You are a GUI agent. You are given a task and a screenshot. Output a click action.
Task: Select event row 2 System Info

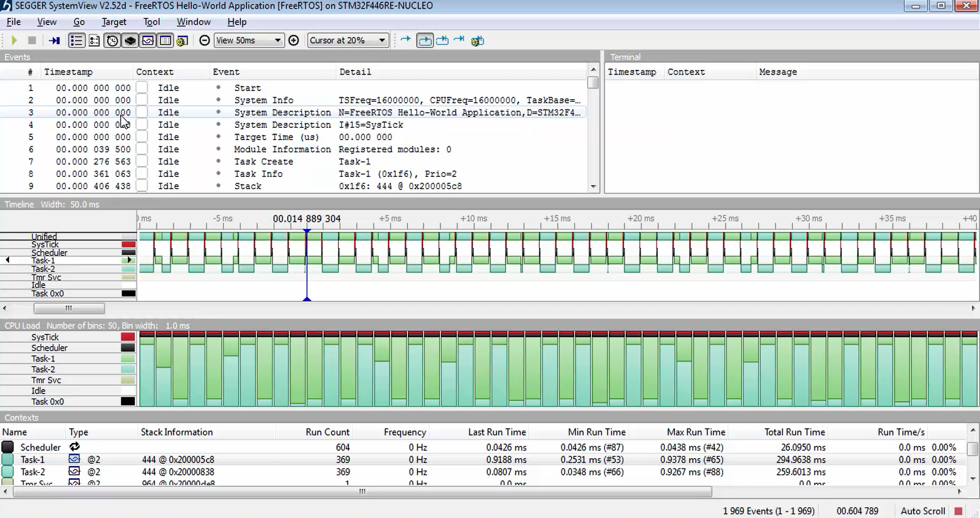[x=293, y=100]
